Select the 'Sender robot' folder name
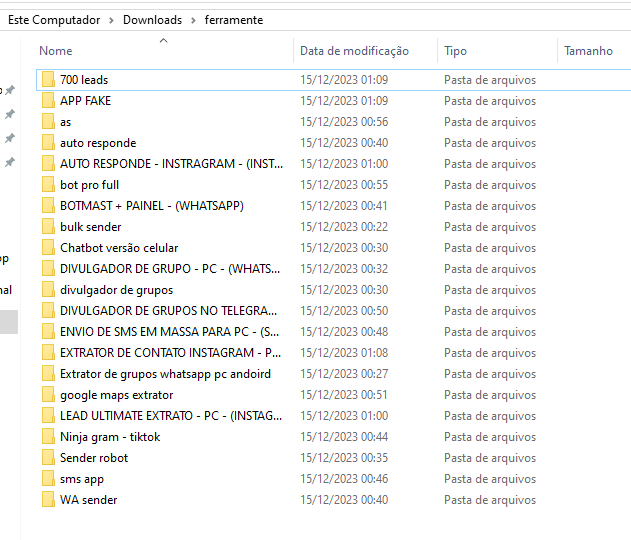 [x=94, y=458]
